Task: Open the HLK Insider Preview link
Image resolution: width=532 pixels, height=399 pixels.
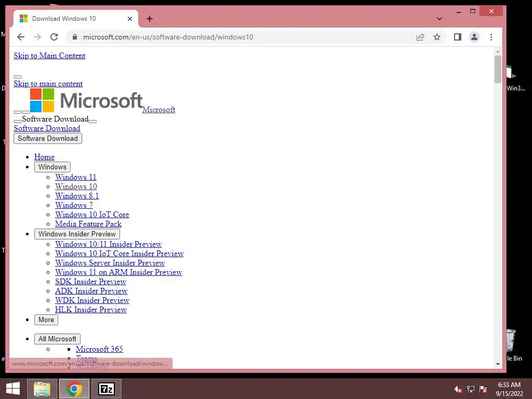Action: (x=91, y=310)
